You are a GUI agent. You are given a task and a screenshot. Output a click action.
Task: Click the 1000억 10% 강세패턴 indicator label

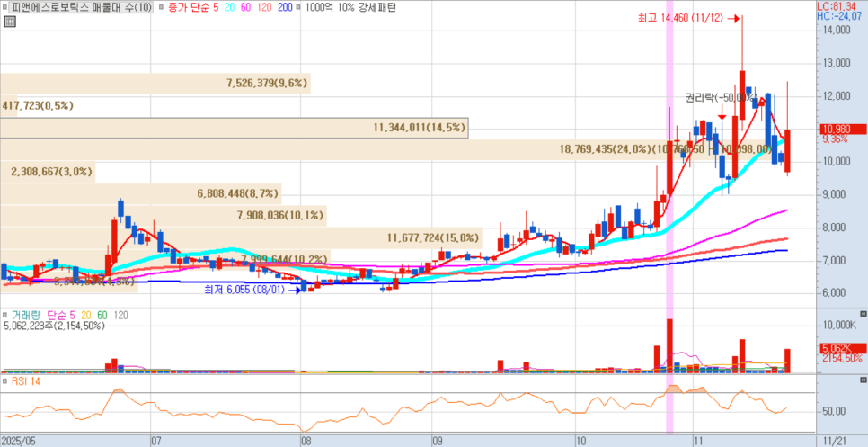pos(350,8)
